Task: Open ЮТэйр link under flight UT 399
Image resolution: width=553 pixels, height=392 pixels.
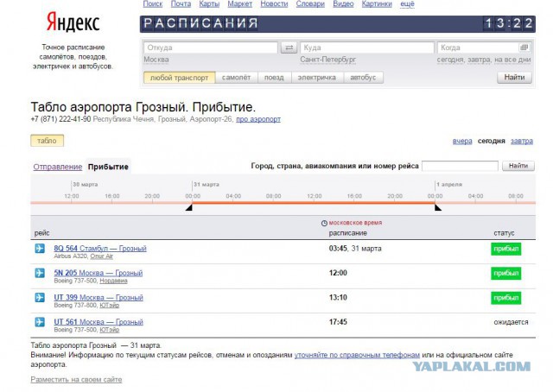Action: (110, 306)
